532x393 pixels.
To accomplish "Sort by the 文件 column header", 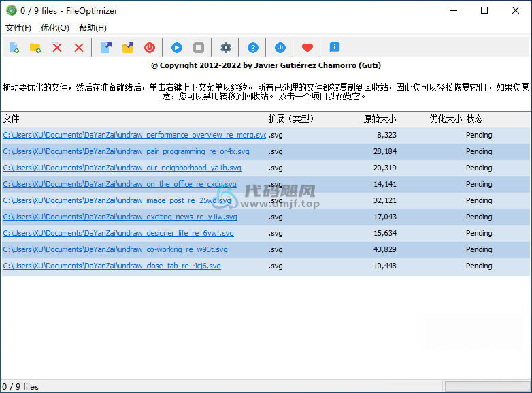I will click(x=12, y=119).
